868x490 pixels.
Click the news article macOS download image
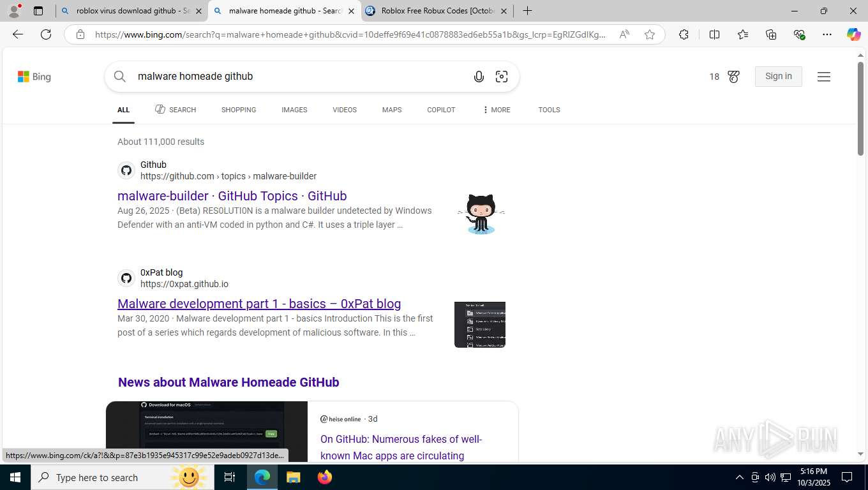tap(207, 431)
